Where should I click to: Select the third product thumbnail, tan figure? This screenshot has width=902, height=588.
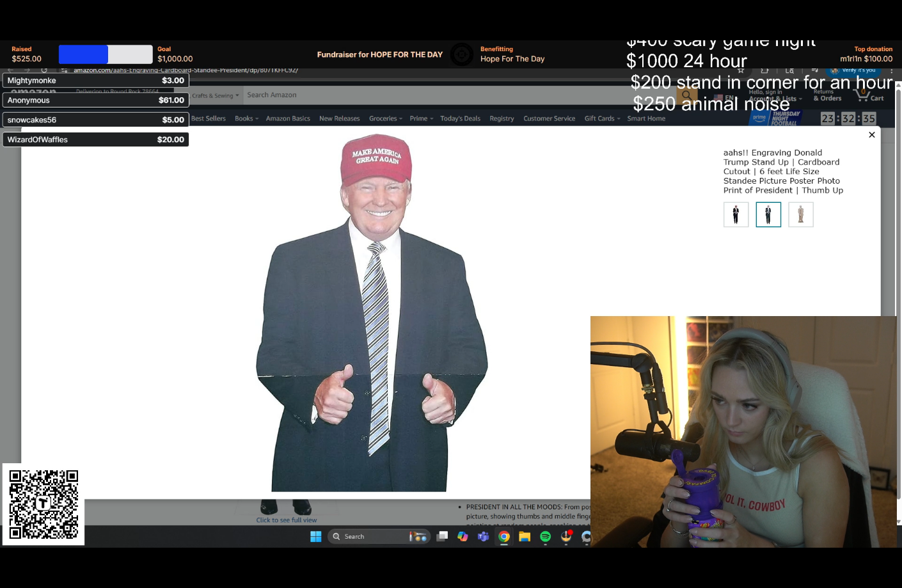(801, 214)
